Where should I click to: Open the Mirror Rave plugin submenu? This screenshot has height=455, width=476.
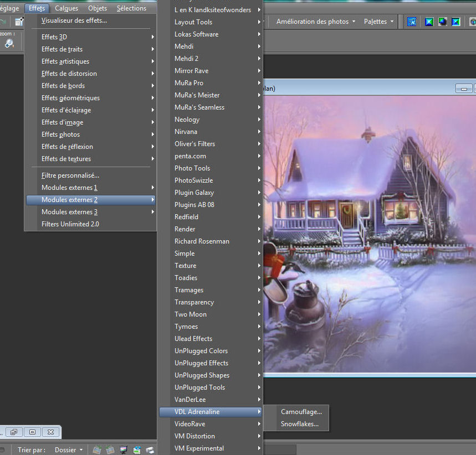click(x=211, y=71)
